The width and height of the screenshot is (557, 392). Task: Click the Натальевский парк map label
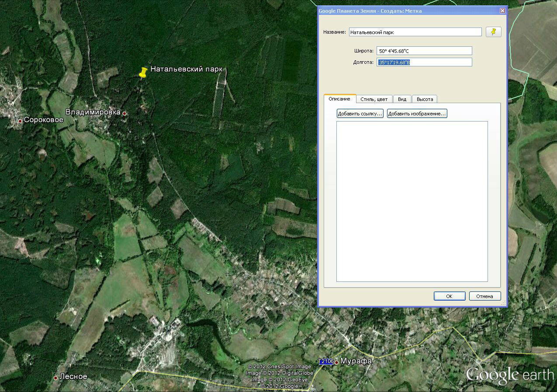(x=187, y=69)
